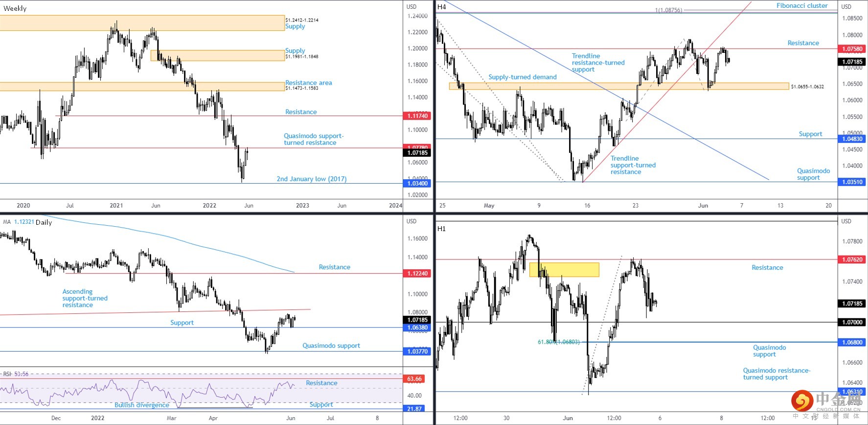This screenshot has height=425, width=868.
Task: Click the 30 date label on H1 time axis
Action: [506, 418]
